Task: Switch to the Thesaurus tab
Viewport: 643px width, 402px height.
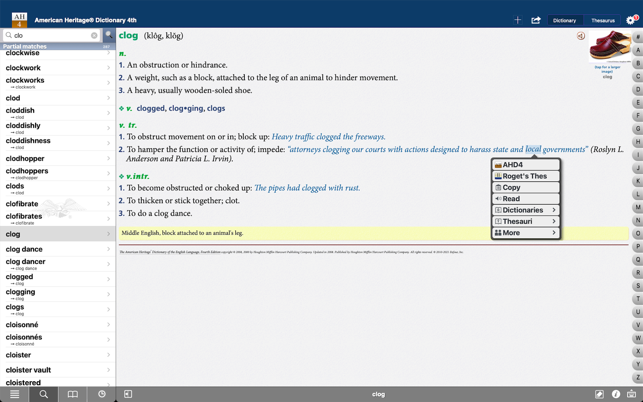Action: (602, 20)
